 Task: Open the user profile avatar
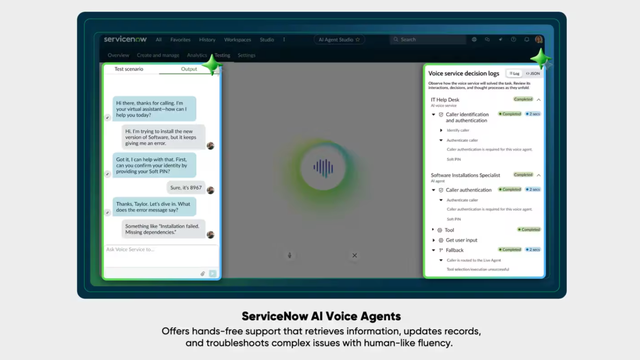click(x=539, y=40)
